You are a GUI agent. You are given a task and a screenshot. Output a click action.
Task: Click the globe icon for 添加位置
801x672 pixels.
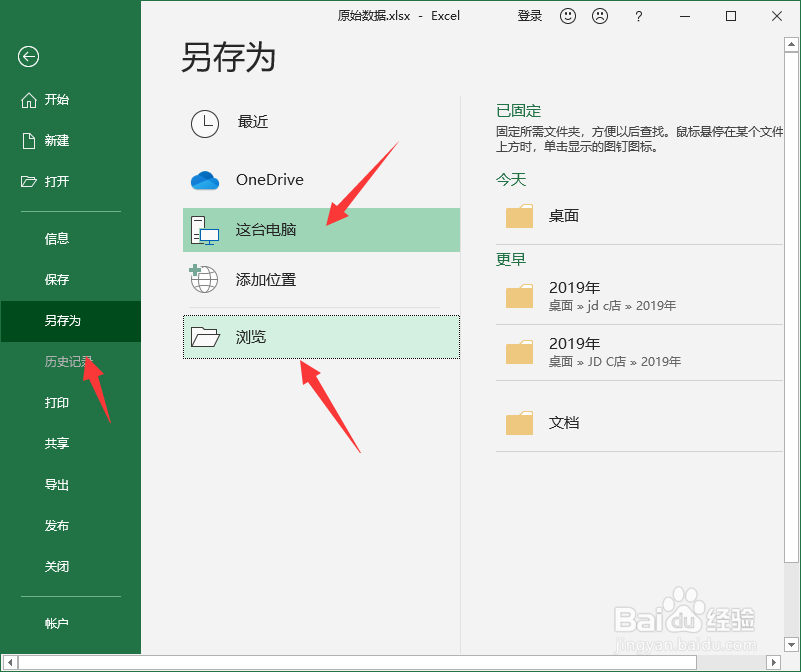pos(203,279)
